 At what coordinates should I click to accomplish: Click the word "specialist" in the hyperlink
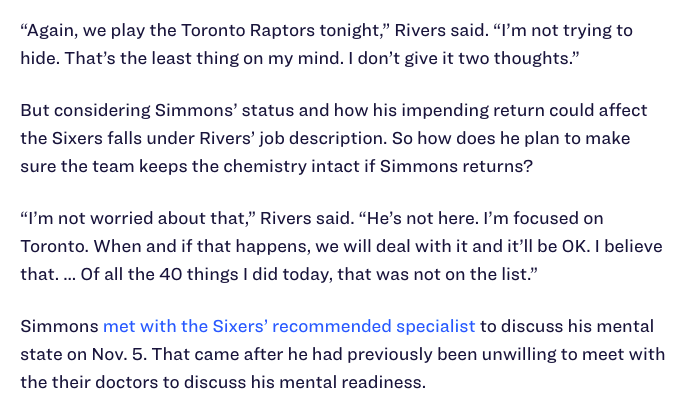436,326
